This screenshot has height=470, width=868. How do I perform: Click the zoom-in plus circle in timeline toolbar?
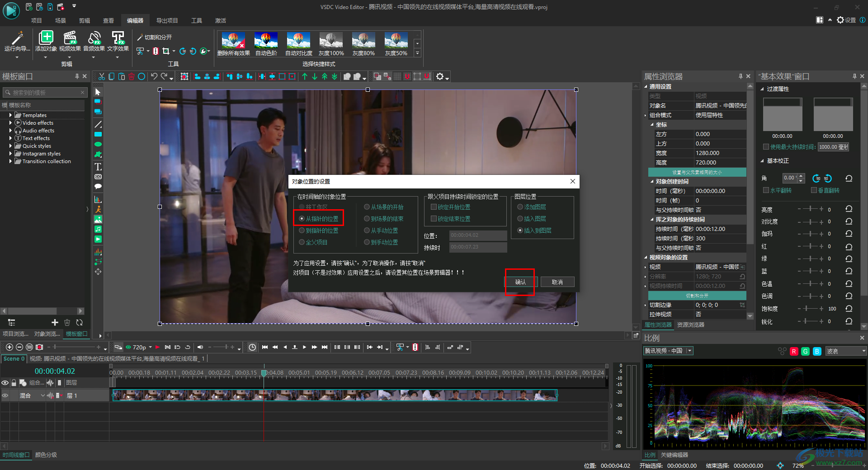tap(9, 347)
